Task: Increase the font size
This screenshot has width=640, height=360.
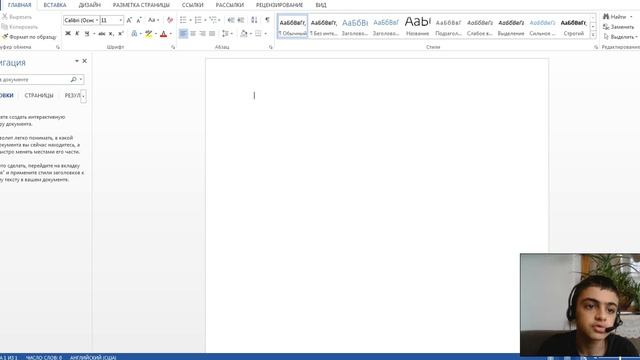Action: pyautogui.click(x=129, y=20)
